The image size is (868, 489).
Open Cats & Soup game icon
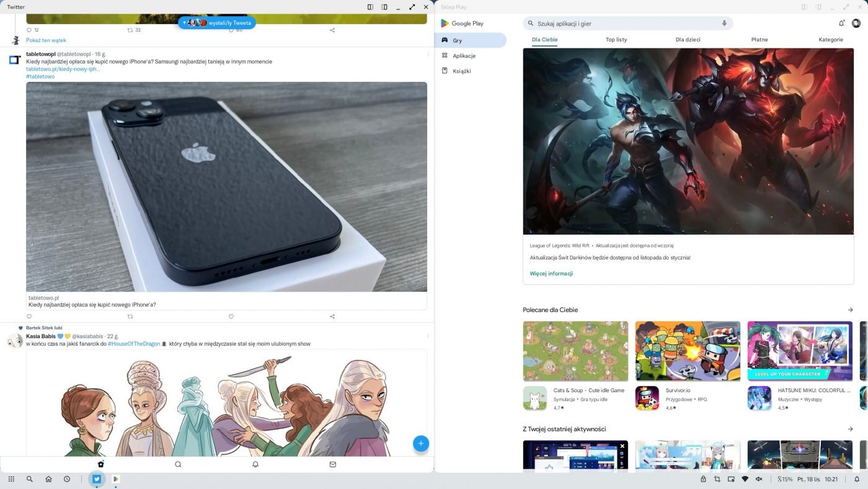535,398
